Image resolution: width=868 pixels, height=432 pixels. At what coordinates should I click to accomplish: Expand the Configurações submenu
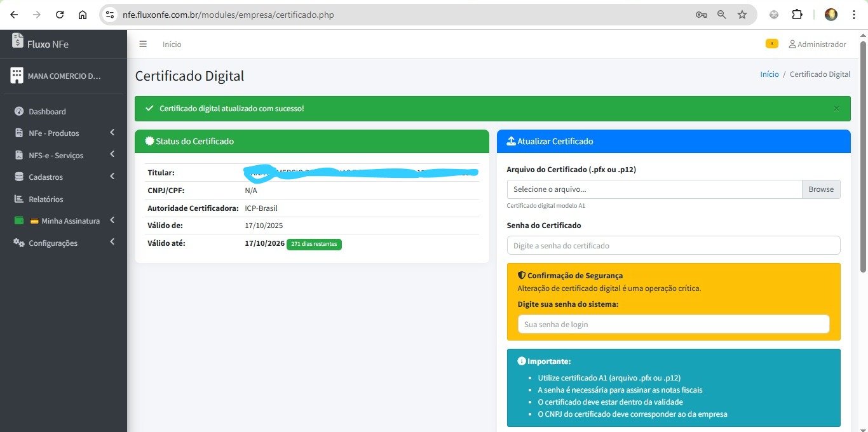pyautogui.click(x=112, y=242)
